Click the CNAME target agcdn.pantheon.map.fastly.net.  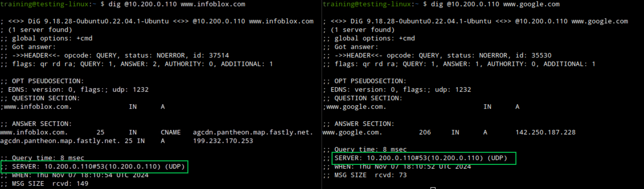[253, 132]
